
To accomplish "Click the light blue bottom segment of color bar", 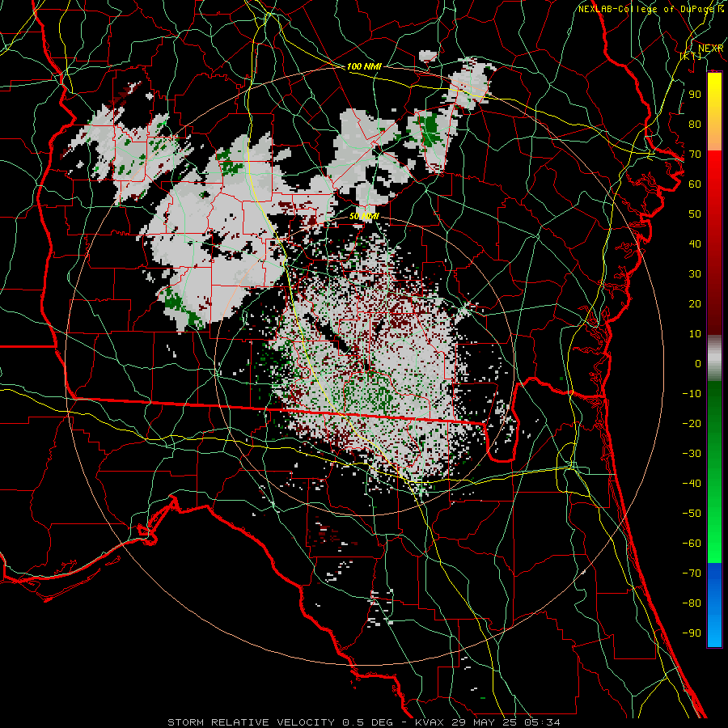I will tap(714, 632).
